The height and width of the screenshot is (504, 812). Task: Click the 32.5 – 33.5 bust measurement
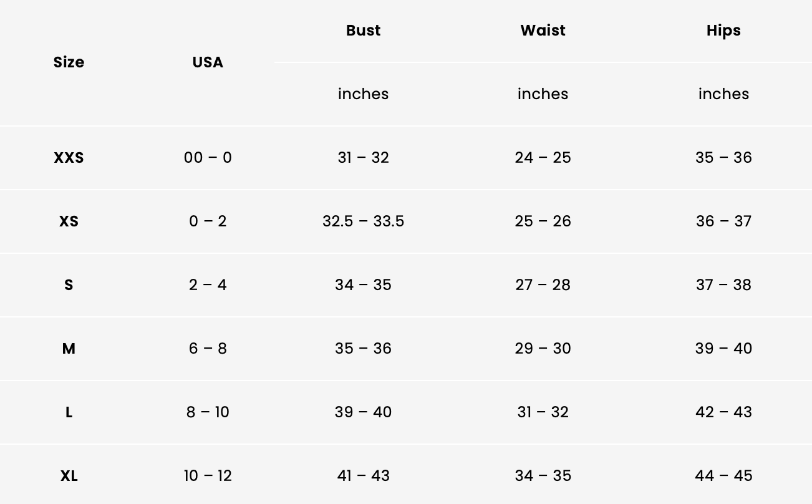pyautogui.click(x=363, y=221)
